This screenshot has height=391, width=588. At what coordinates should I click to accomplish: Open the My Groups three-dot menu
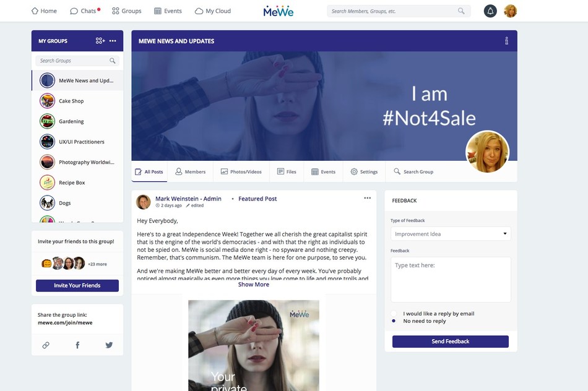113,41
